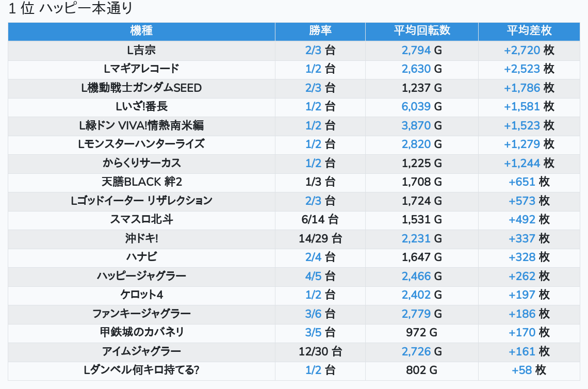
Task: Click the 天膳BLACK 絆2 machine name
Action: (141, 182)
